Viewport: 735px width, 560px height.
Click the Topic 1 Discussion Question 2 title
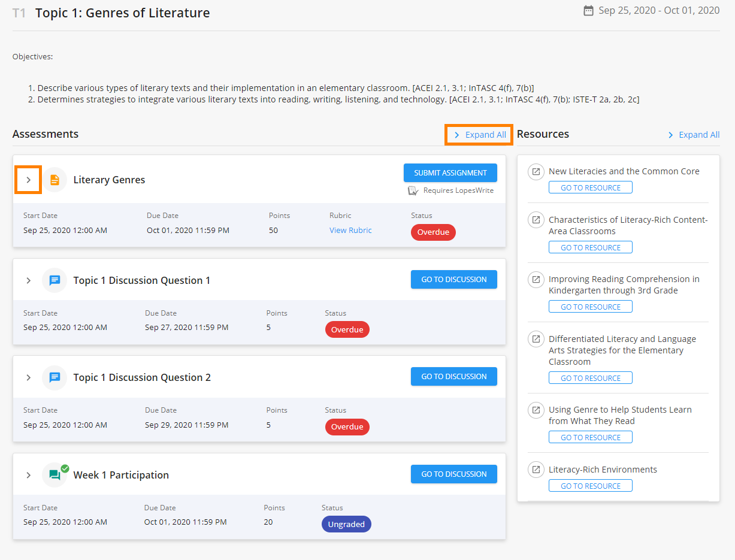point(142,377)
